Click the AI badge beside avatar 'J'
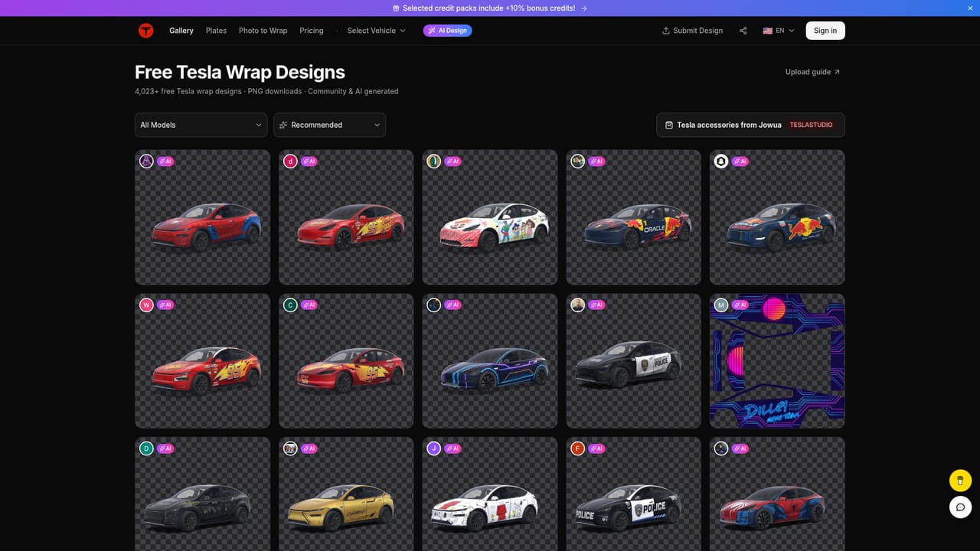The image size is (980, 551). coord(452,448)
